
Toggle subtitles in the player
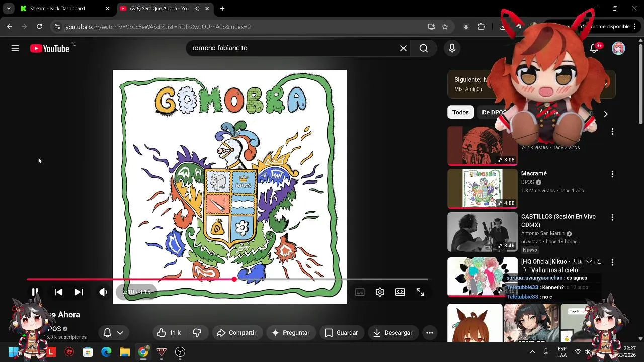(360, 292)
